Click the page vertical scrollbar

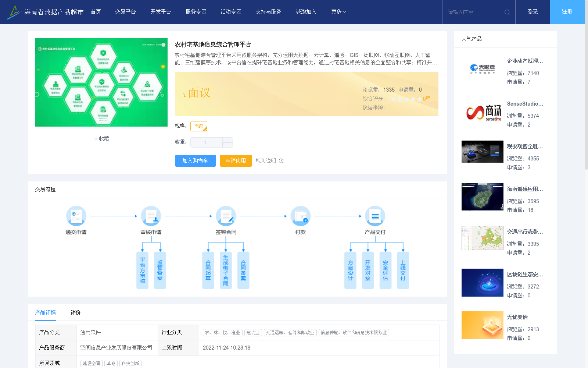(586, 85)
